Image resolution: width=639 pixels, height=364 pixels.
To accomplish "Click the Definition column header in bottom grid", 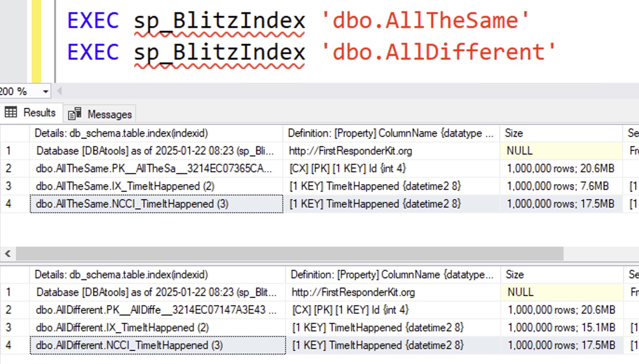I will [392, 275].
